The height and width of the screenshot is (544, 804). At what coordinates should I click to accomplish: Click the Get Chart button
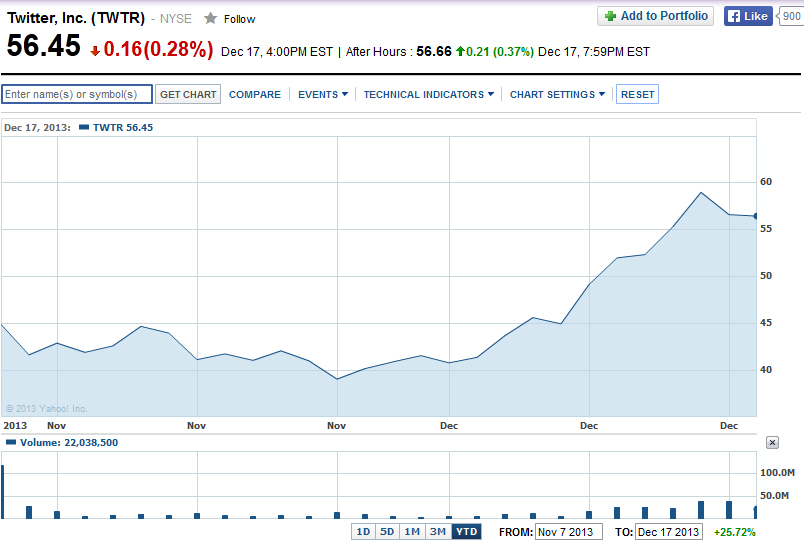[x=188, y=94]
